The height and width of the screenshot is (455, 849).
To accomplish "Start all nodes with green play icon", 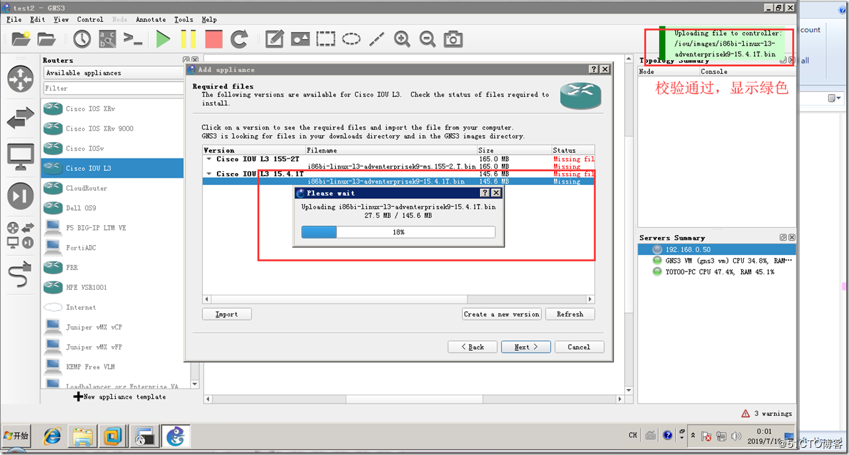I will (162, 39).
